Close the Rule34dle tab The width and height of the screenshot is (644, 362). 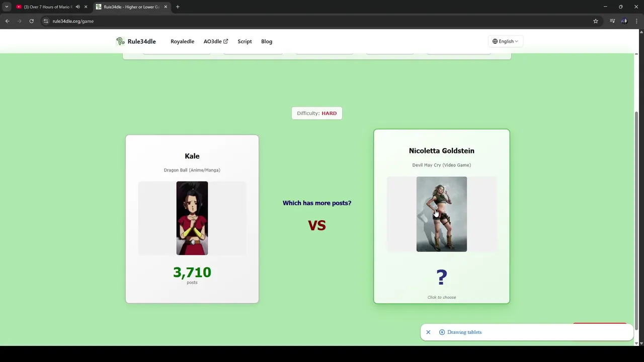coord(166,7)
